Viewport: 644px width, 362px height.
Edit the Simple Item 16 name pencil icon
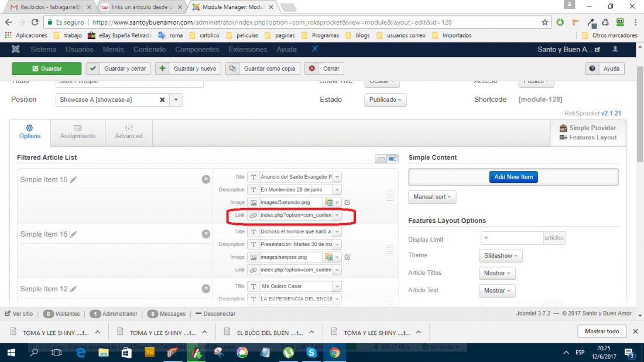pyautogui.click(x=74, y=234)
